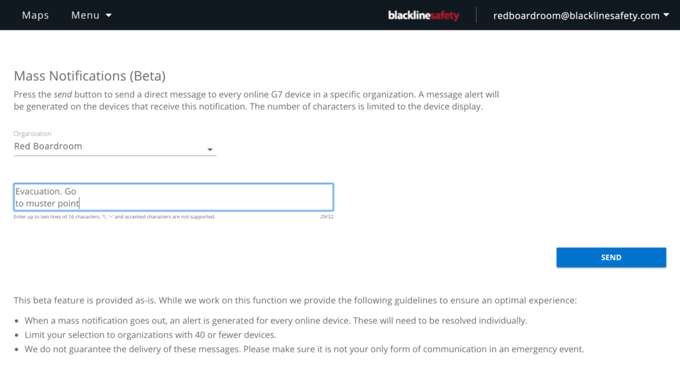The image size is (680, 379).
Task: Click the guideline about message delivery guarantee
Action: coord(304,349)
